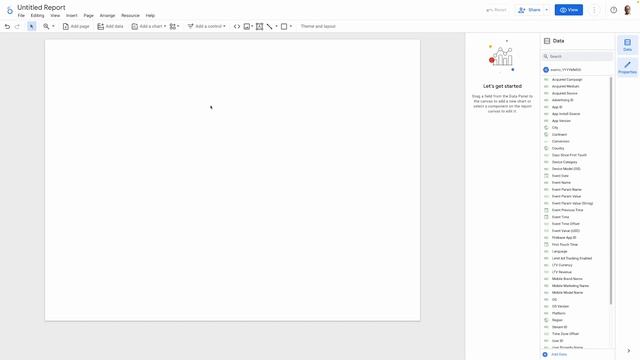
Task: Expand the Add a chart dropdown
Action: [x=149, y=27]
